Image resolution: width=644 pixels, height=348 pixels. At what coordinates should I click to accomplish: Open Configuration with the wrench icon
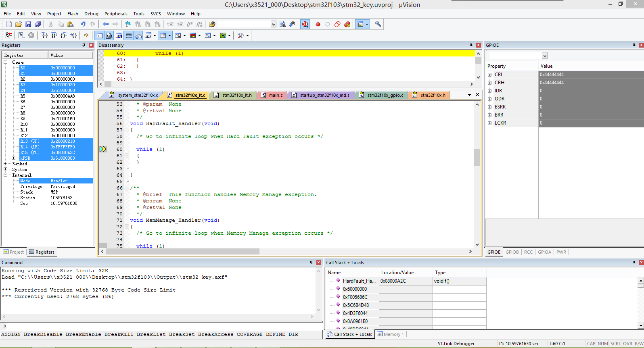pyautogui.click(x=378, y=24)
